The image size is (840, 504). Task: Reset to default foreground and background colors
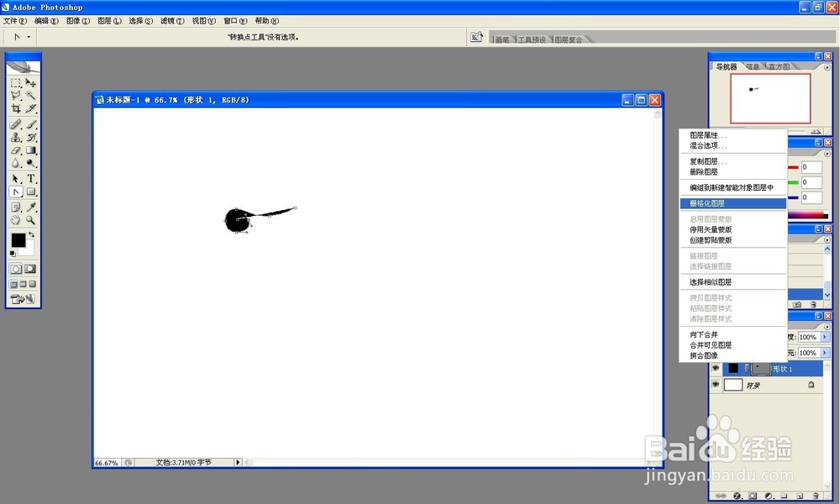pyautogui.click(x=13, y=254)
